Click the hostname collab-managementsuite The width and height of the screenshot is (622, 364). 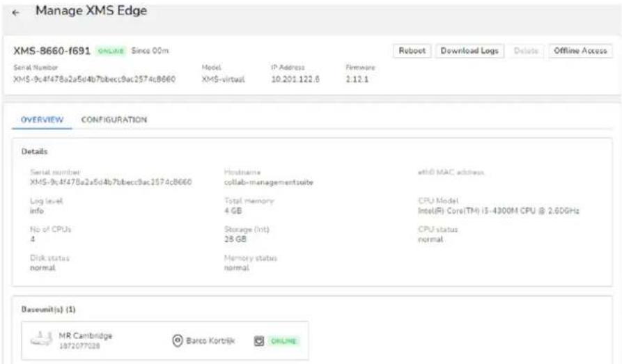(269, 182)
